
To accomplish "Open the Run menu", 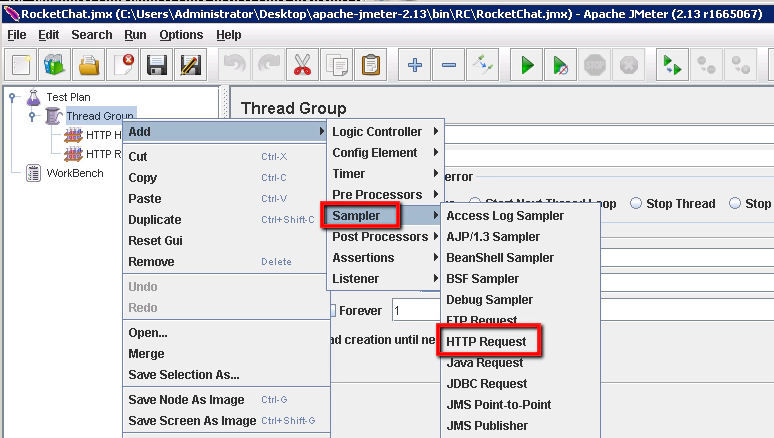I will pos(135,35).
